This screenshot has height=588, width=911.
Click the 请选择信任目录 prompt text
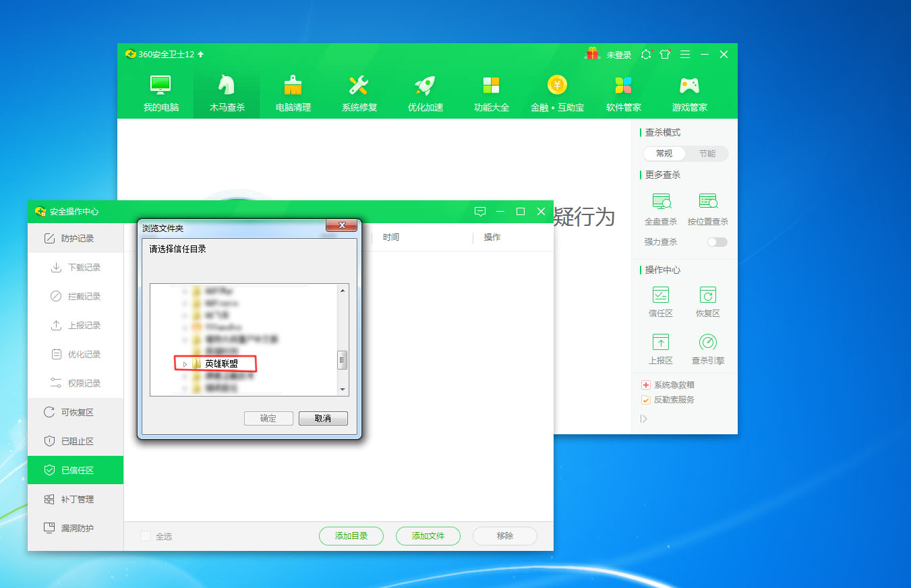coord(178,249)
